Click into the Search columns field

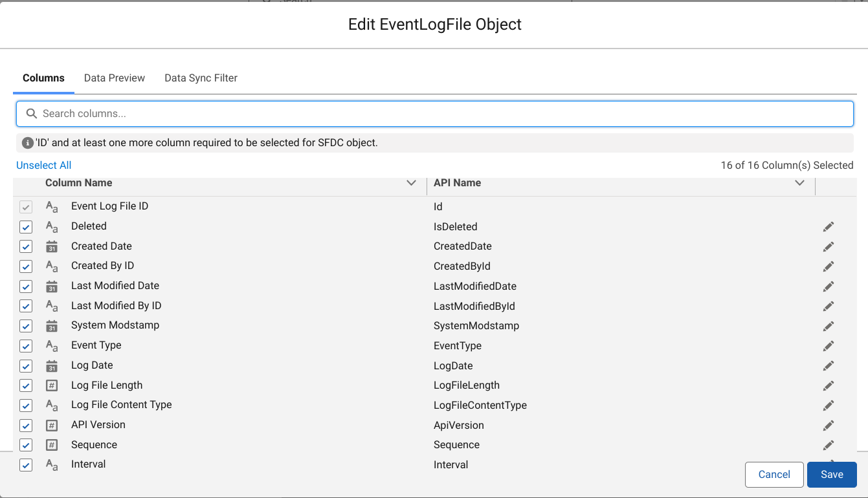435,114
